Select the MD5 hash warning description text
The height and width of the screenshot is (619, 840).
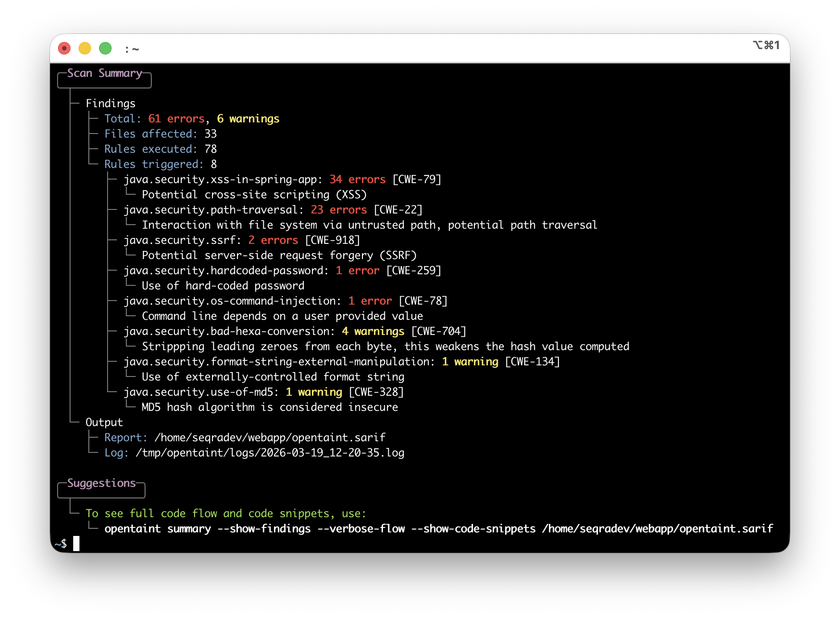(x=270, y=407)
